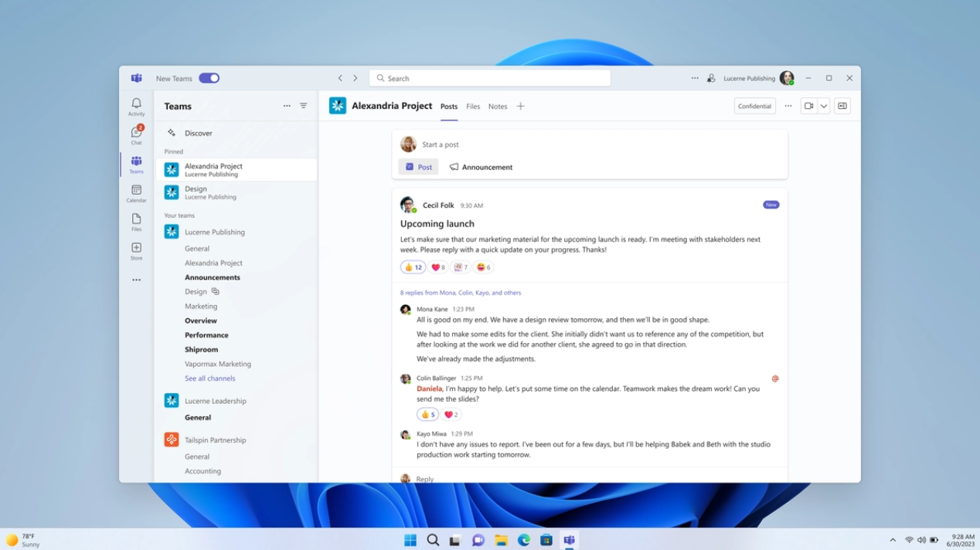
Task: Open more options in Teams list header
Action: click(x=287, y=106)
